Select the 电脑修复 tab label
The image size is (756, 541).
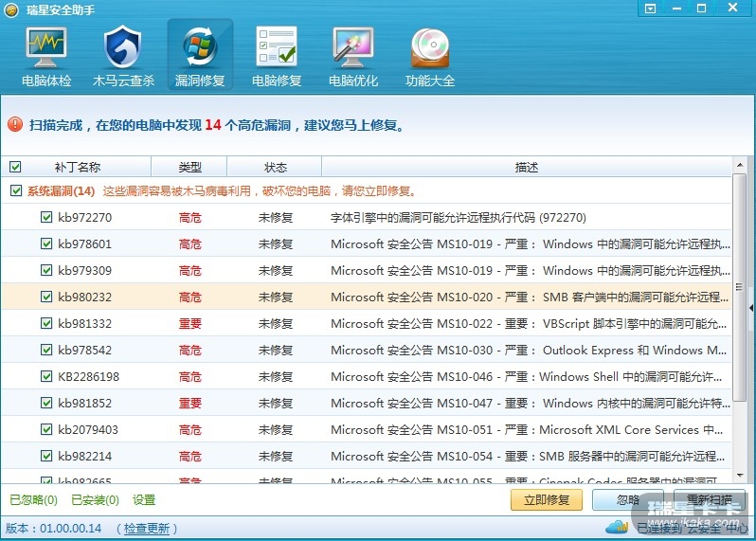277,81
